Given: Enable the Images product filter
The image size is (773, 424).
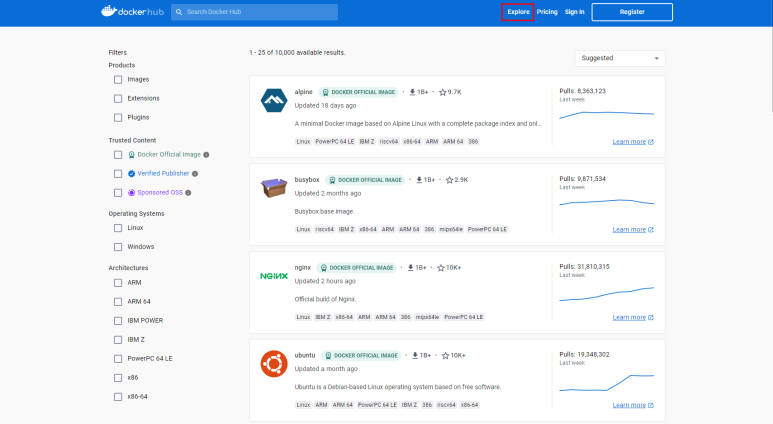Looking at the screenshot, I should point(118,79).
